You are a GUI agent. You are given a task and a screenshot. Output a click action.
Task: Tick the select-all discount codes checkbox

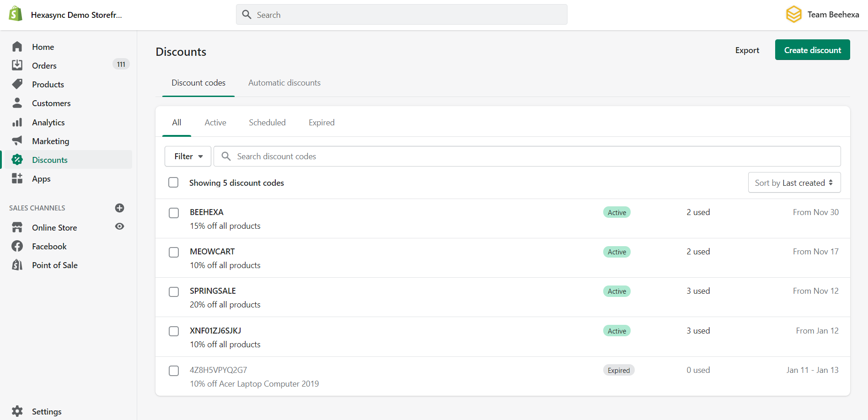tap(173, 183)
